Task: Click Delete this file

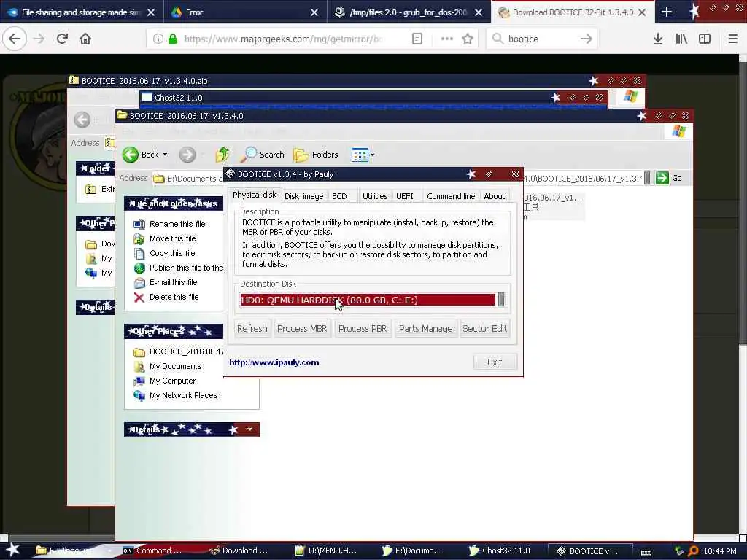Action: point(174,297)
